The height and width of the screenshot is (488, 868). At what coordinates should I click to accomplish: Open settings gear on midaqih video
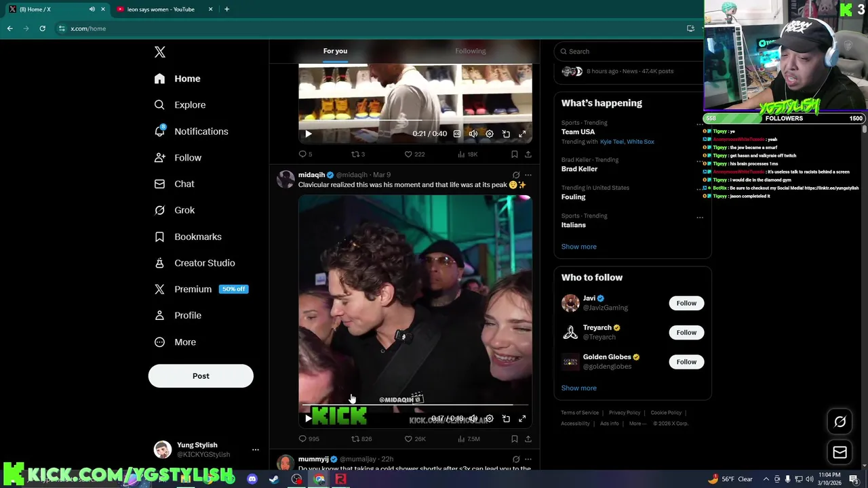pyautogui.click(x=490, y=419)
